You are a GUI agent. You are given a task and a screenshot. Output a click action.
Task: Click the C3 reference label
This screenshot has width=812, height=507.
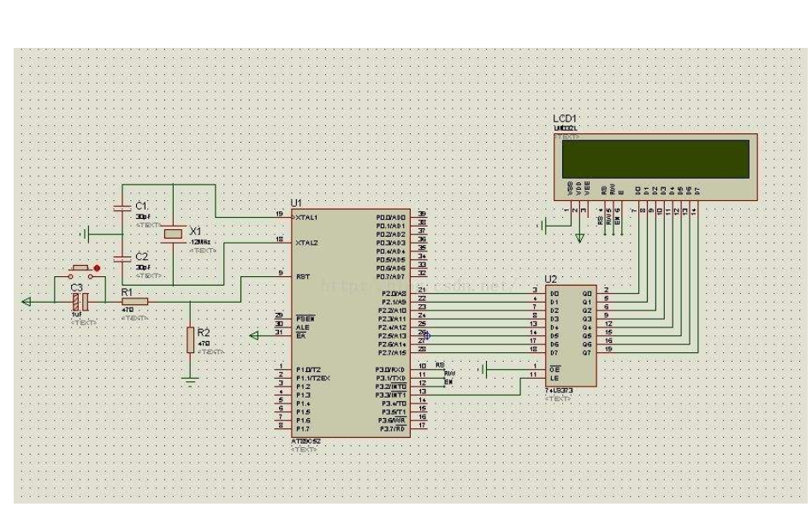(76, 287)
